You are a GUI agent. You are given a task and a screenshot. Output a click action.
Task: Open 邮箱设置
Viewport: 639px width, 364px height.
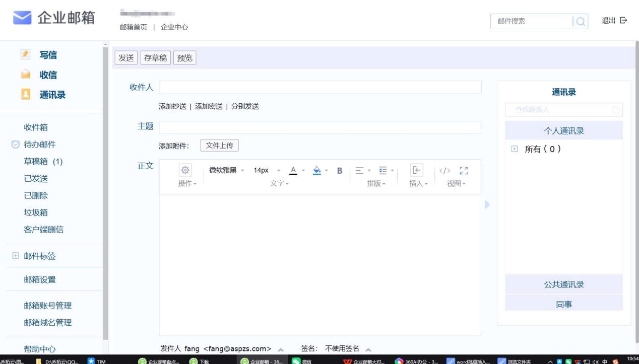tap(40, 279)
